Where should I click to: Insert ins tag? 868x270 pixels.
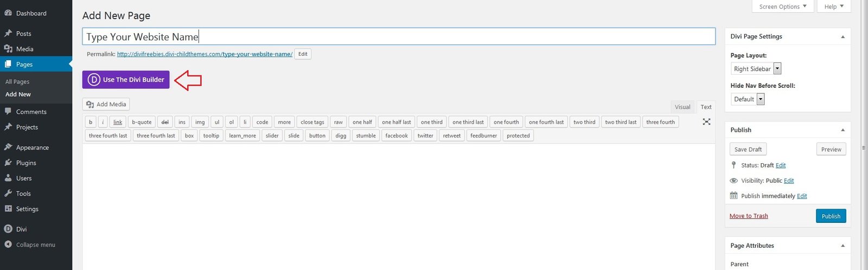point(182,122)
